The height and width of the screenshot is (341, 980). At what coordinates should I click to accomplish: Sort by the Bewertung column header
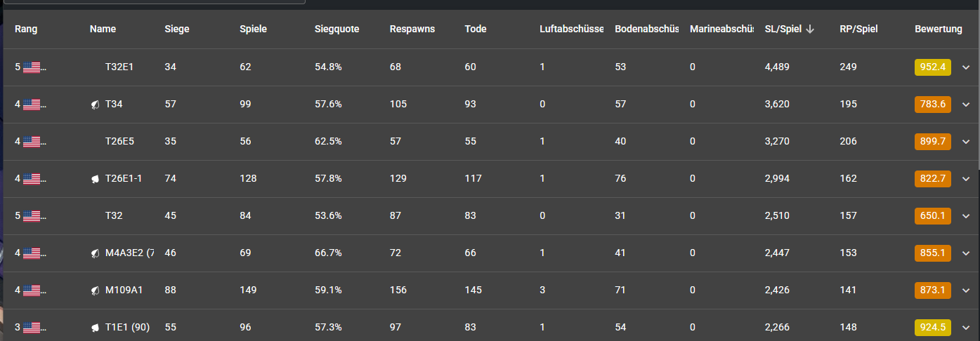tap(938, 29)
